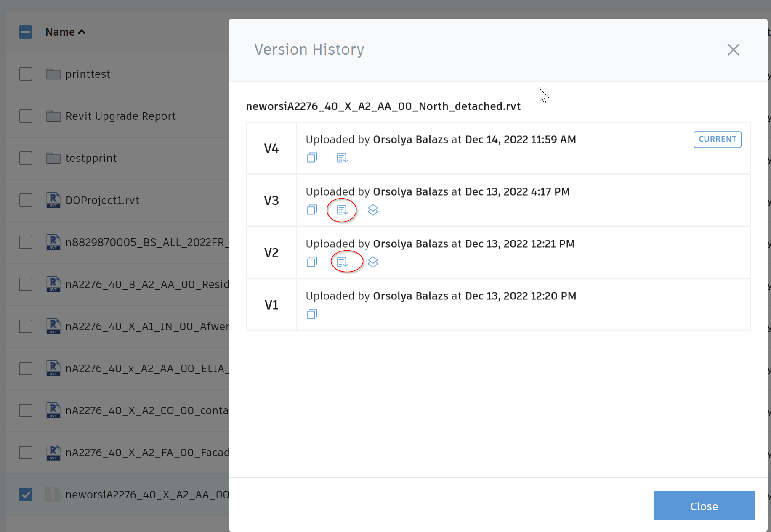This screenshot has width=771, height=532.
Task: Open the testpprint folder
Action: click(91, 158)
